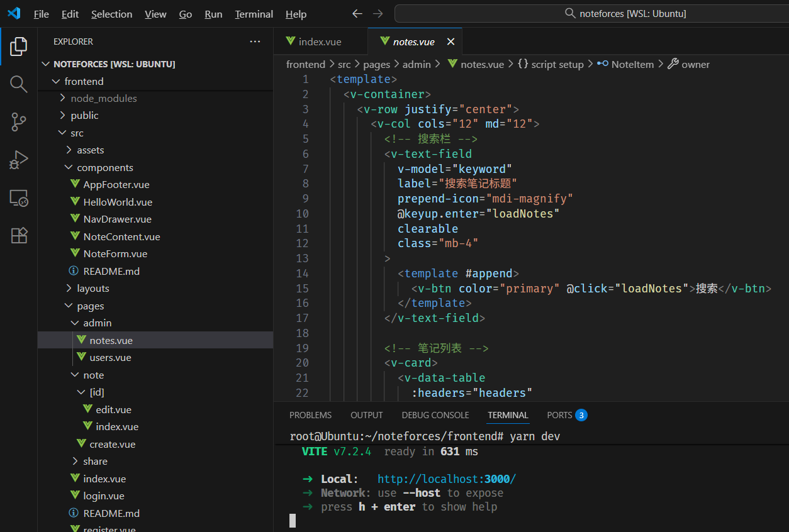Switch to the index.vue editor tab
789x532 pixels.
tap(320, 42)
